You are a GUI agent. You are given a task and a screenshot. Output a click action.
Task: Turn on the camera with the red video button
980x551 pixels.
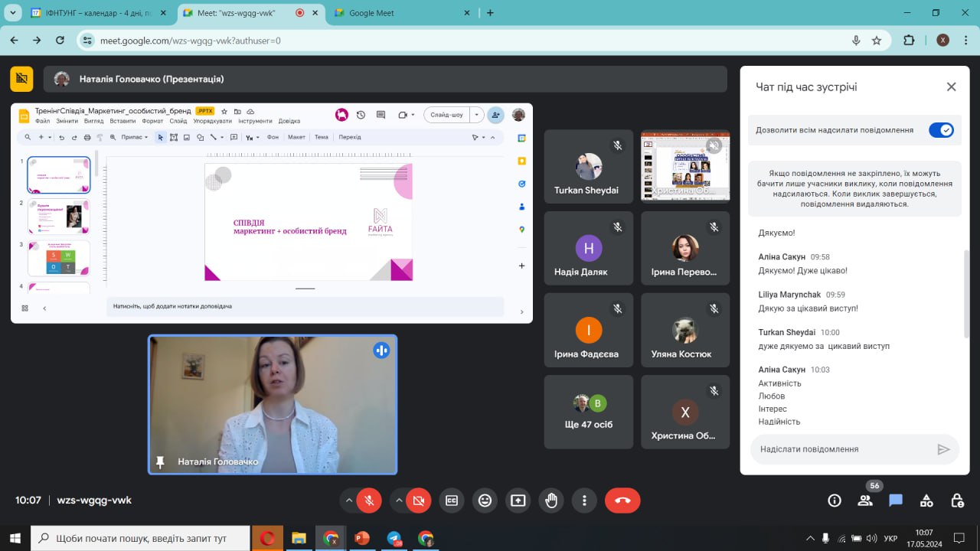[x=418, y=500]
